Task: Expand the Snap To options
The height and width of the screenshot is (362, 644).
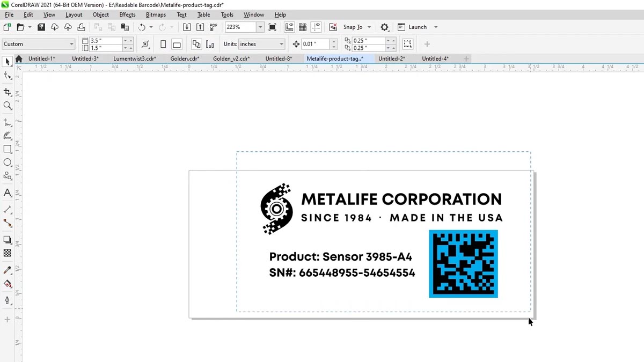Action: tap(370, 27)
